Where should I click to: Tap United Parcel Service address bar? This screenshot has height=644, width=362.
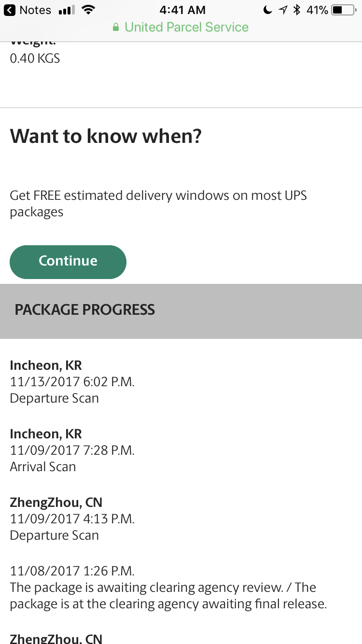click(181, 27)
